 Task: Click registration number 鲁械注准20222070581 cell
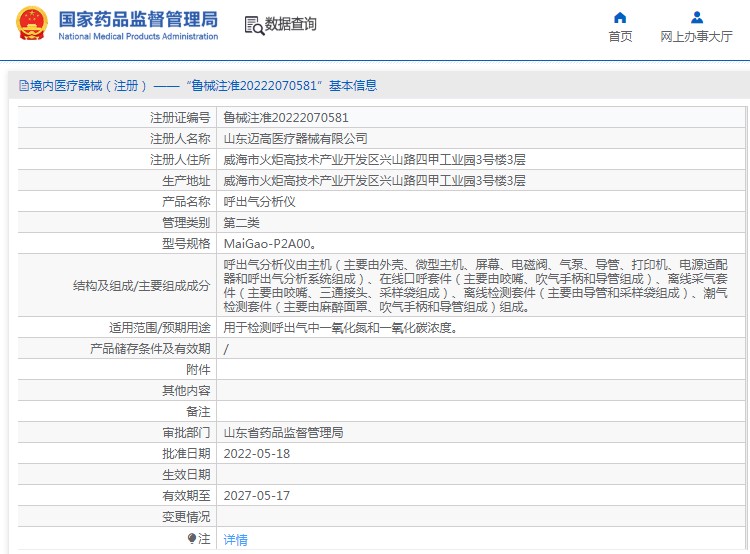(286, 118)
